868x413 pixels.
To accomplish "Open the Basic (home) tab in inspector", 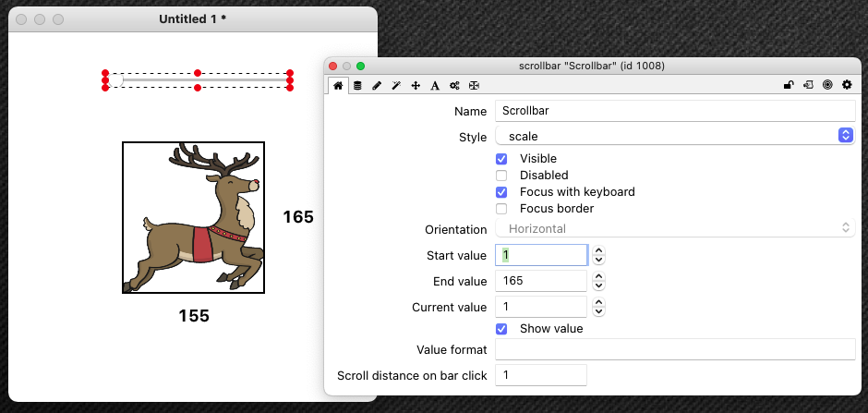I will pos(338,85).
